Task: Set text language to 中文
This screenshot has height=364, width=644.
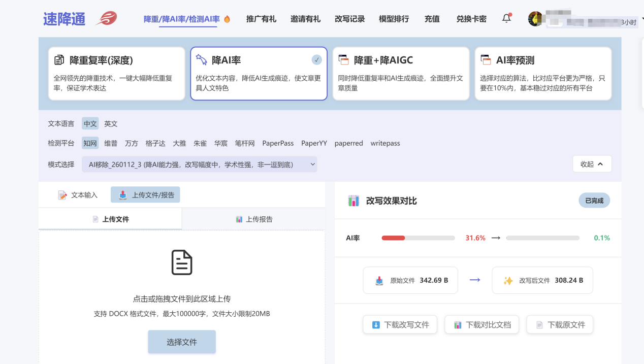Action: click(90, 123)
